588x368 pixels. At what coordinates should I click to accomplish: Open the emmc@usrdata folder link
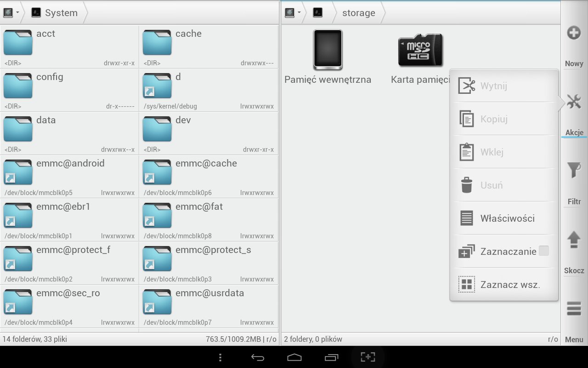[209, 306]
